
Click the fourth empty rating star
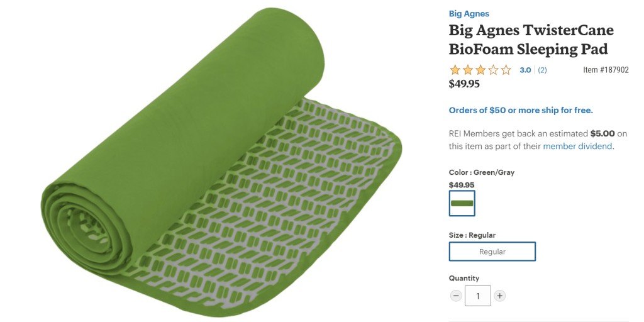(x=493, y=70)
